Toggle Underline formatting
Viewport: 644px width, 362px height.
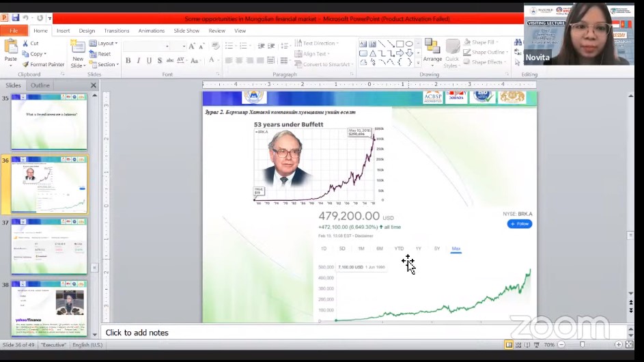(149, 60)
